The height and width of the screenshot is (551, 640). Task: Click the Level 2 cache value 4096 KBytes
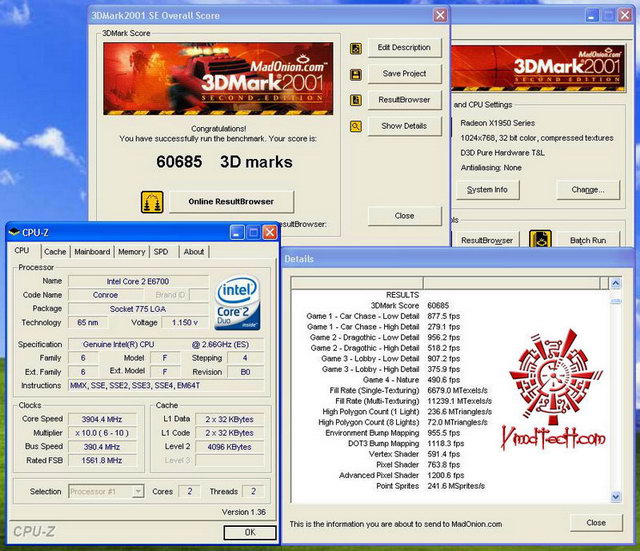click(229, 447)
